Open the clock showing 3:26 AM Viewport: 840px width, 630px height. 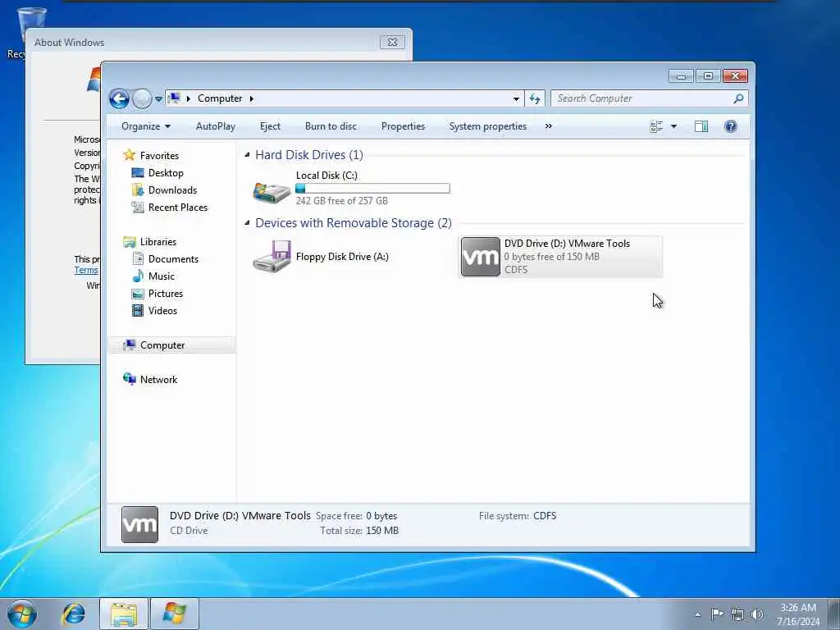point(798,614)
